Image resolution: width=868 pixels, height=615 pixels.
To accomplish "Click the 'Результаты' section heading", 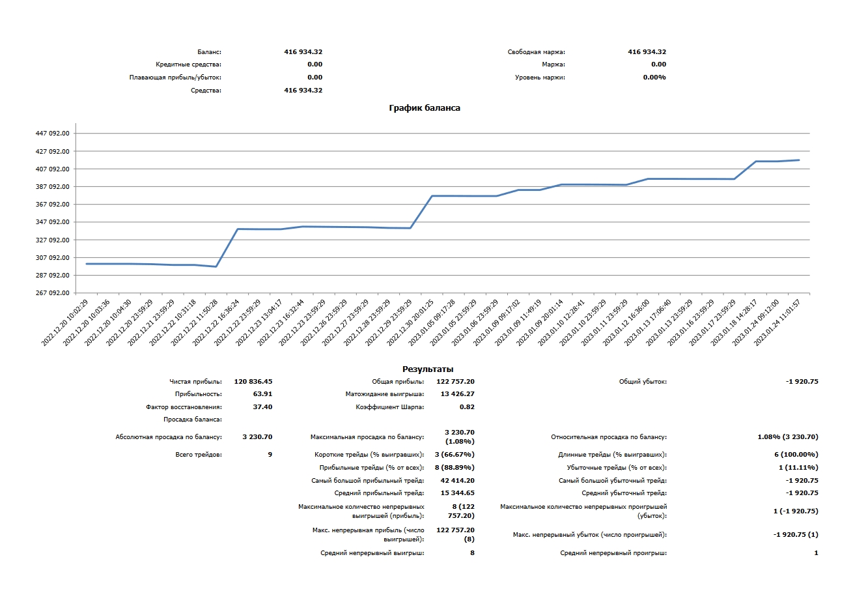I will click(428, 369).
